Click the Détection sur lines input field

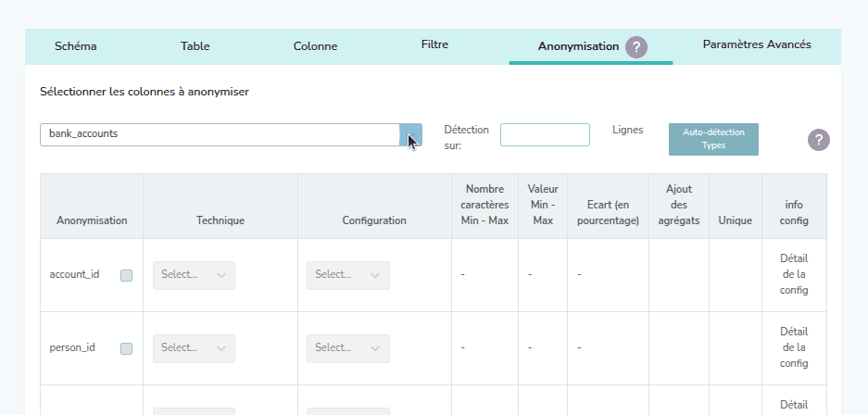[x=545, y=135]
